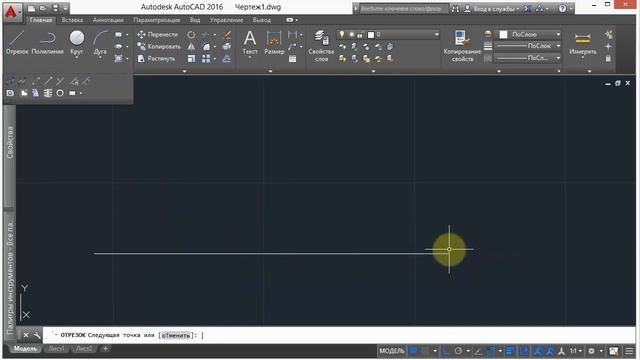The image size is (640, 360).
Task: Open the Лист1 layout tab
Action: coord(56,349)
